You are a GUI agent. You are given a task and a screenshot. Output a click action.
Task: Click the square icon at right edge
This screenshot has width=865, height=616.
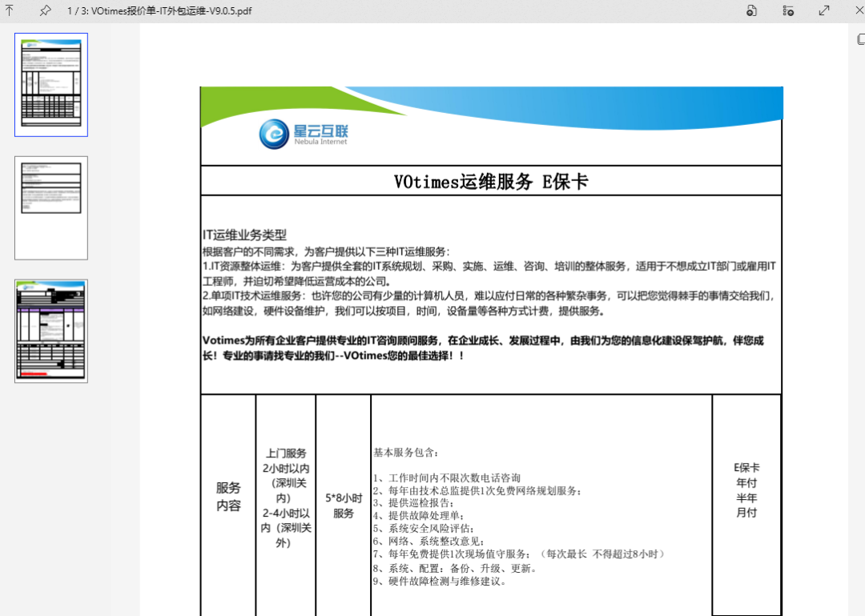(x=860, y=39)
